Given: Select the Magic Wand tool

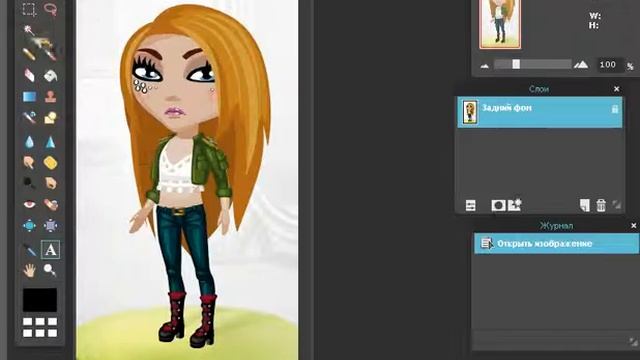Looking at the screenshot, I should pos(29,31).
